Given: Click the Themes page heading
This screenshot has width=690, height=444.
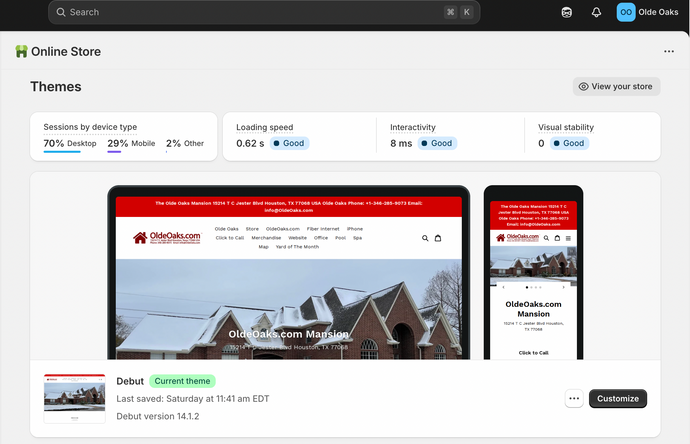Looking at the screenshot, I should pos(56,87).
